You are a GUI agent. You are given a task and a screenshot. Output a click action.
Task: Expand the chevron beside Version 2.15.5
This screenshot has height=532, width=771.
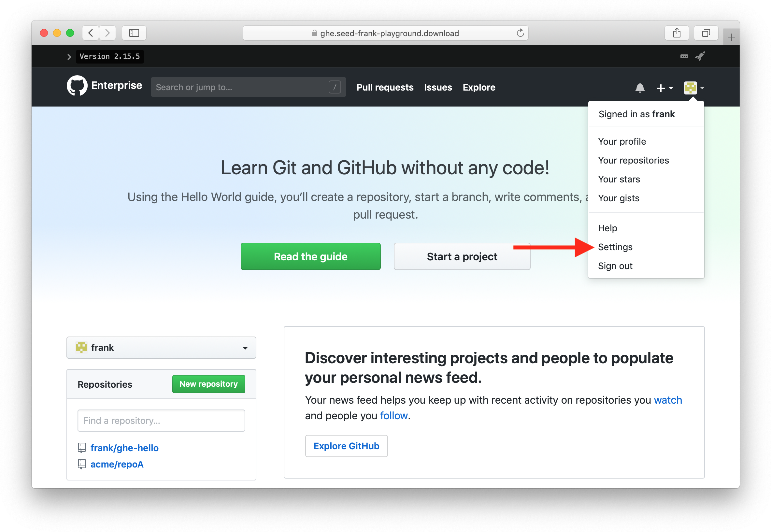69,57
